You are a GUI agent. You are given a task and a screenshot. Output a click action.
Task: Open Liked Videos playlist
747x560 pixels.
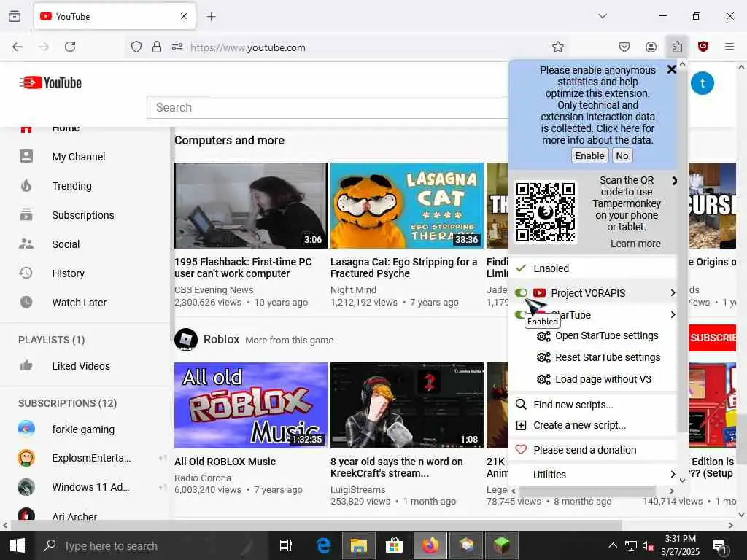(x=81, y=366)
